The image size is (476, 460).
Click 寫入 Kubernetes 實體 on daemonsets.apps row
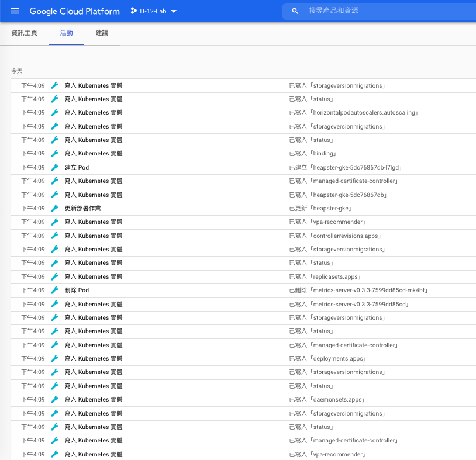94,400
